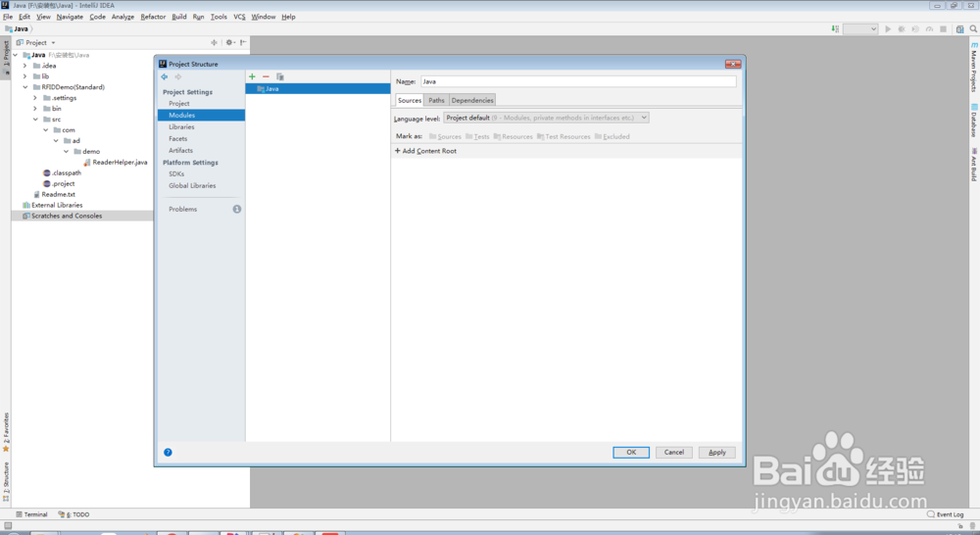Viewport: 980px width, 535px height.
Task: Add a new module with the plus icon
Action: click(x=252, y=76)
